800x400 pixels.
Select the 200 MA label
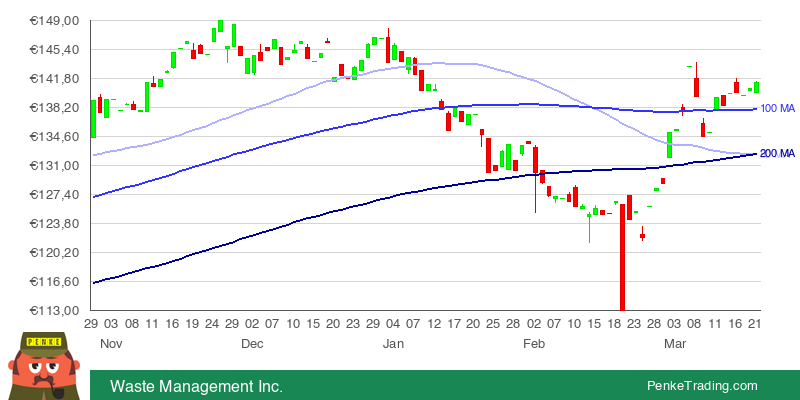point(778,154)
